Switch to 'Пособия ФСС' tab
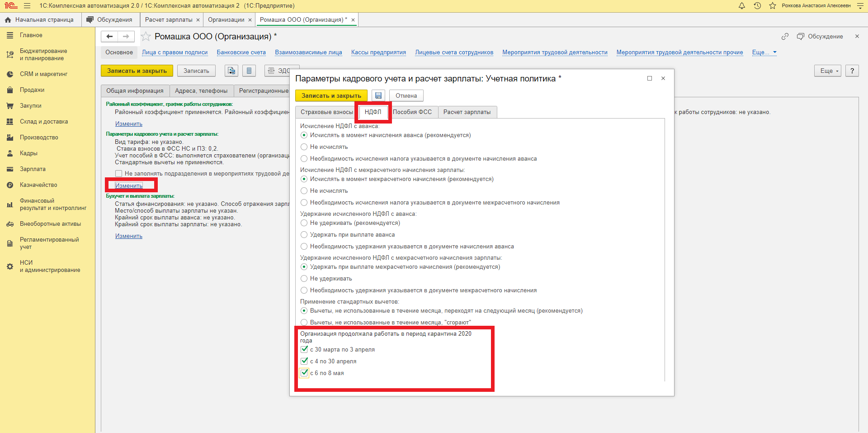The height and width of the screenshot is (433, 868). (x=412, y=112)
